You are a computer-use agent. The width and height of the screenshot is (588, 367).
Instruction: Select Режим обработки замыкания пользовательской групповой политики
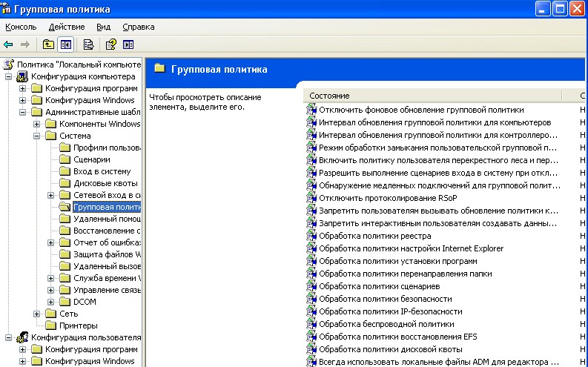point(437,148)
